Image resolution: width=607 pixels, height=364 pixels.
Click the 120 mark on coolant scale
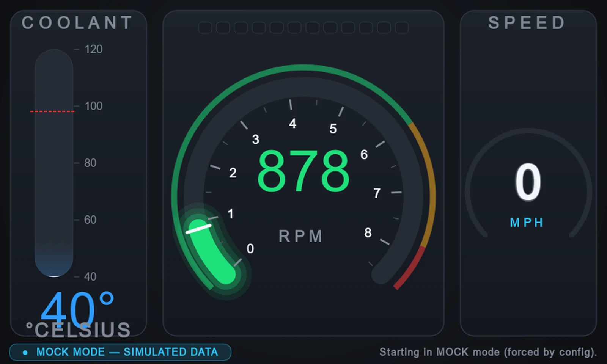93,49
